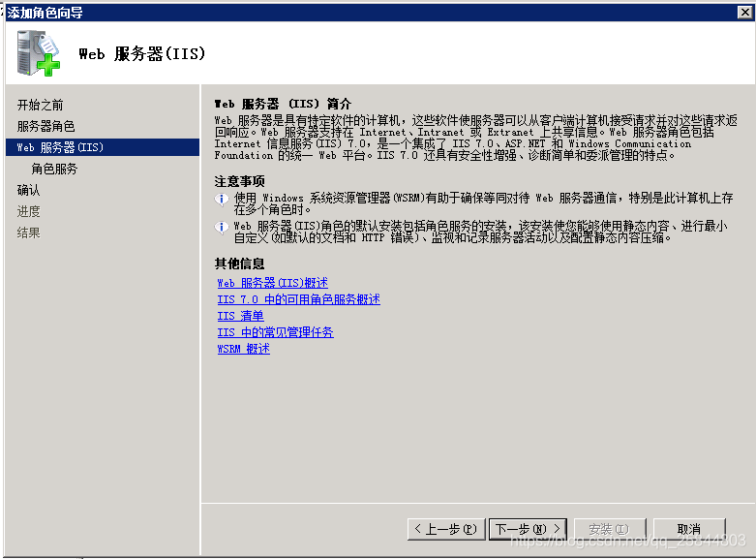This screenshot has height=559, width=756.
Task: Click the Web Server add-role wizard icon
Action: tap(39, 53)
